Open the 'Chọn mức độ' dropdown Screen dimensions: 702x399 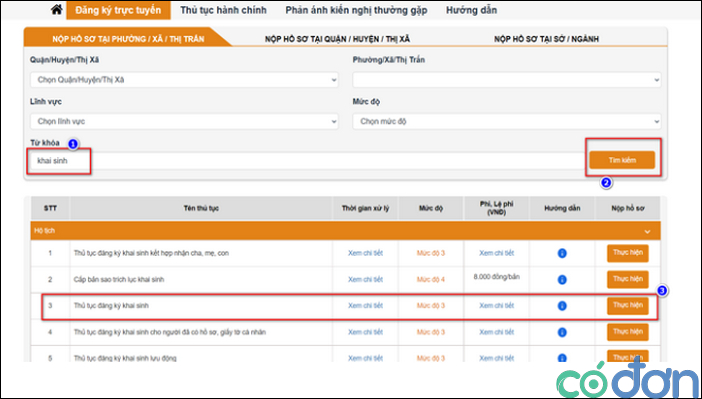point(506,121)
